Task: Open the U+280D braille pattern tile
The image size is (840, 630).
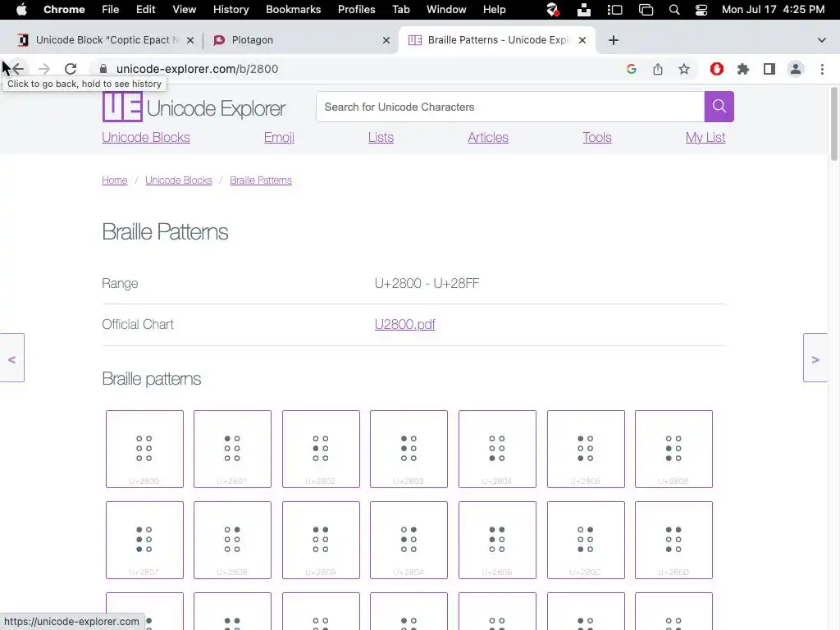Action: [673, 540]
